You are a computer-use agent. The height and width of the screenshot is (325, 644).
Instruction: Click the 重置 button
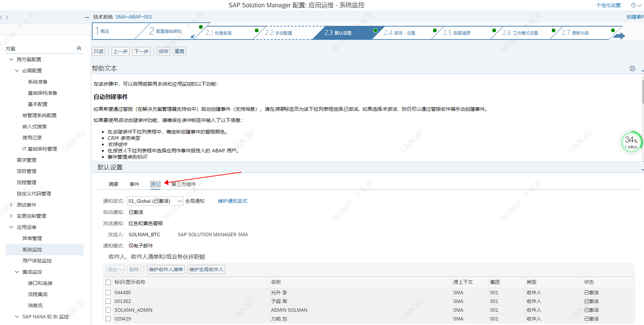[x=180, y=51]
